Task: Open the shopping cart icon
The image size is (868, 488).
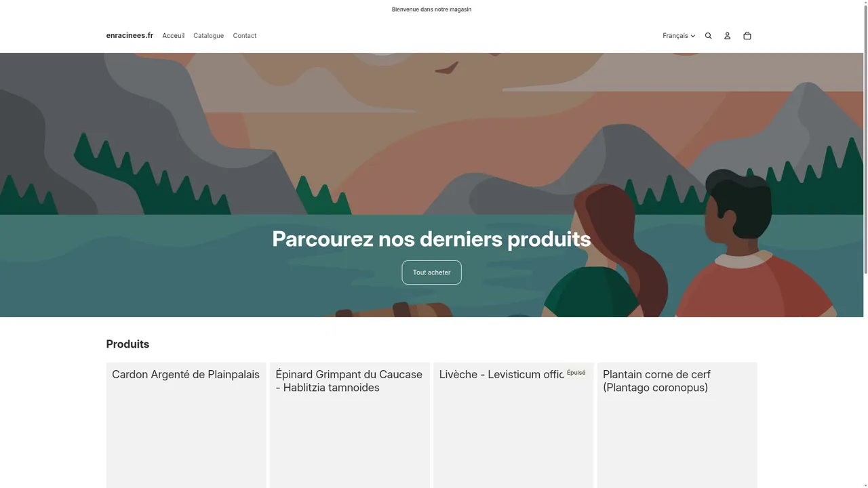Action: coord(747,36)
